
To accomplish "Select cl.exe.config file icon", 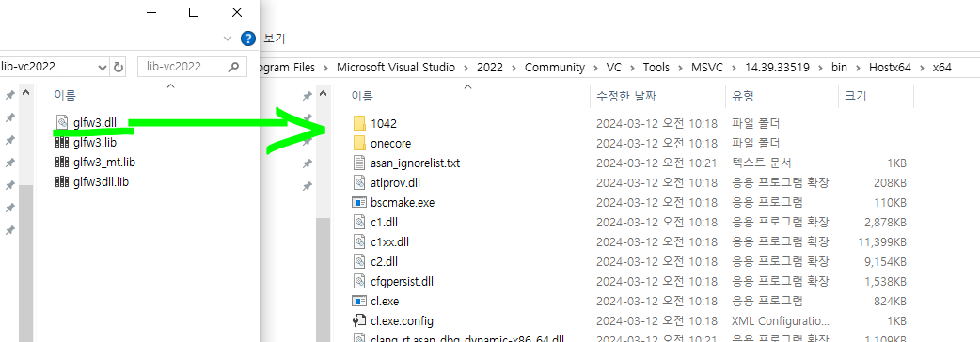I will coord(359,320).
